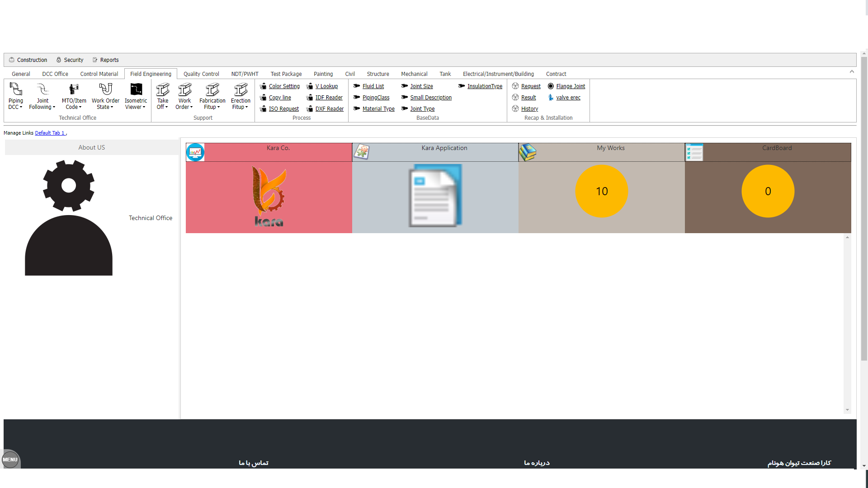Viewport: 868px width, 488px height.
Task: Click the History gear icon
Action: pyautogui.click(x=515, y=108)
